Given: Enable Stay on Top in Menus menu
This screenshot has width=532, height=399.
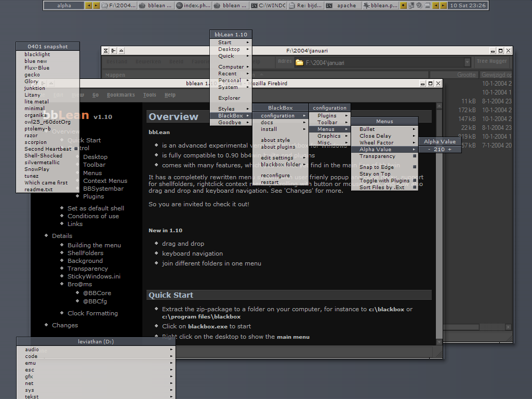Looking at the screenshot, I should click(x=384, y=174).
